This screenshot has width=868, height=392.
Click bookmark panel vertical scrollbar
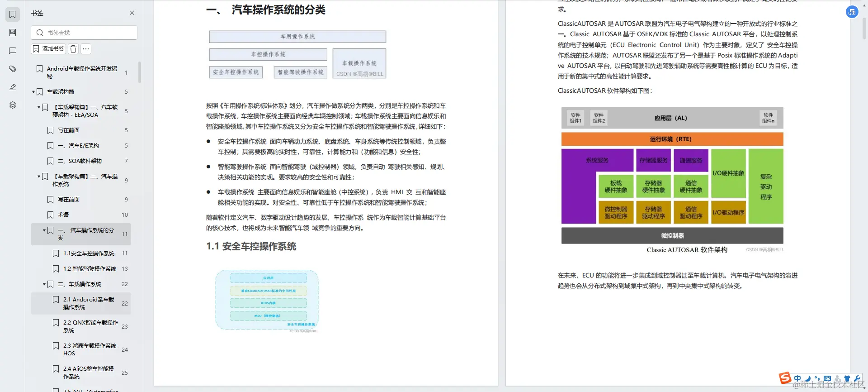pos(140,72)
